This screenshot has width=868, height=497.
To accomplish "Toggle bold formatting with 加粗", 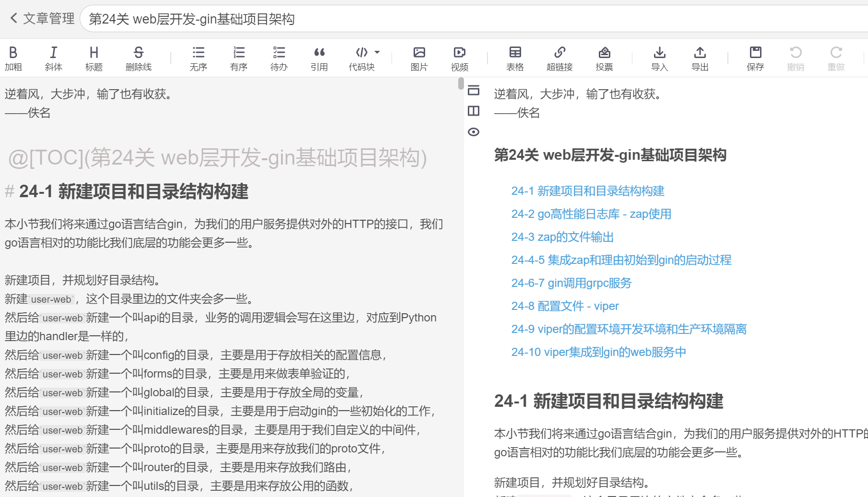I will point(14,58).
